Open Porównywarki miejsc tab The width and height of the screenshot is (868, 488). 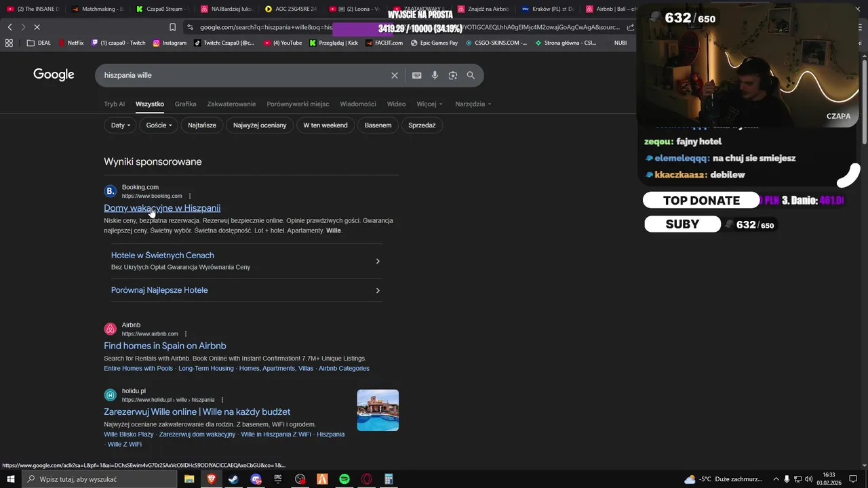pyautogui.click(x=298, y=104)
